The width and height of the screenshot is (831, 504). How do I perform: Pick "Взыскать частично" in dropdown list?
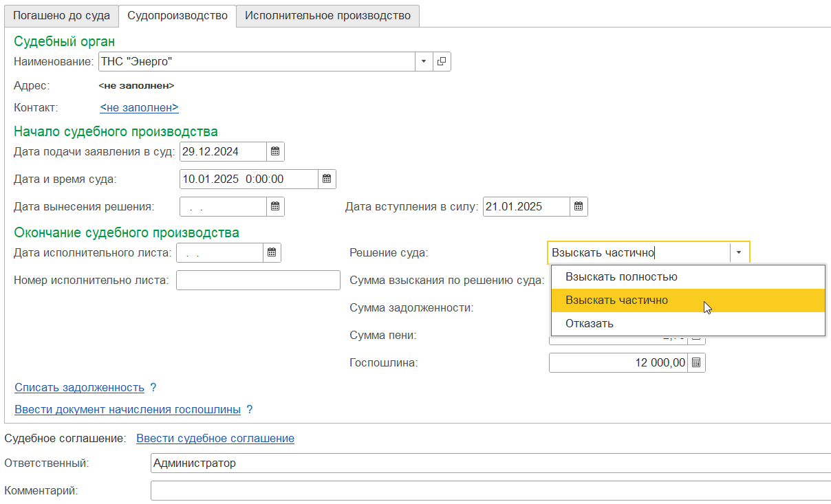[x=616, y=300]
